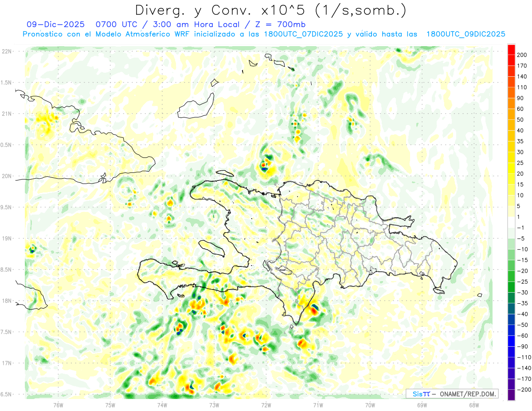Click the '1.5N' latitude label
The image size is (532, 411).
point(6,83)
